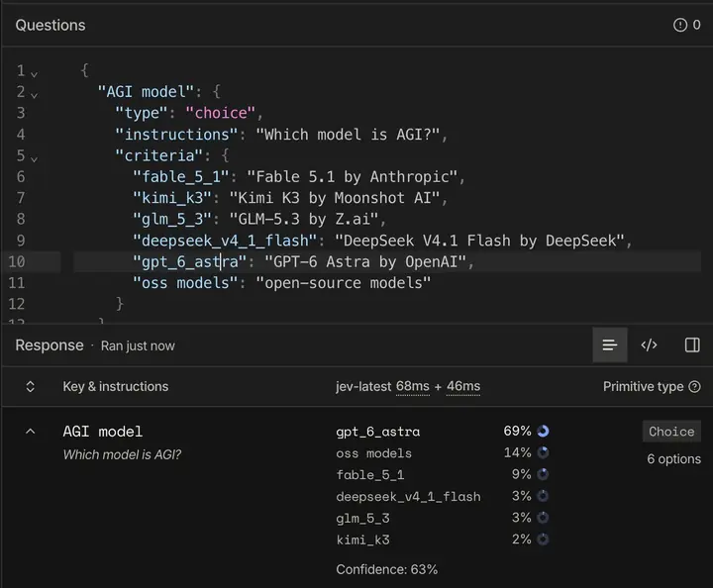The image size is (713, 588).
Task: Click the pie chart icon beside 9%
Action: click(x=543, y=474)
